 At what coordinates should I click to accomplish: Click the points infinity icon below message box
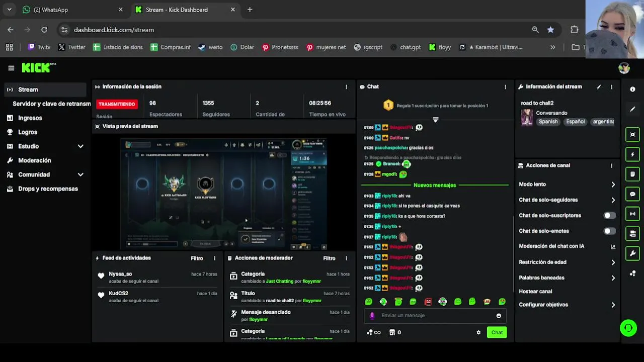point(374,332)
